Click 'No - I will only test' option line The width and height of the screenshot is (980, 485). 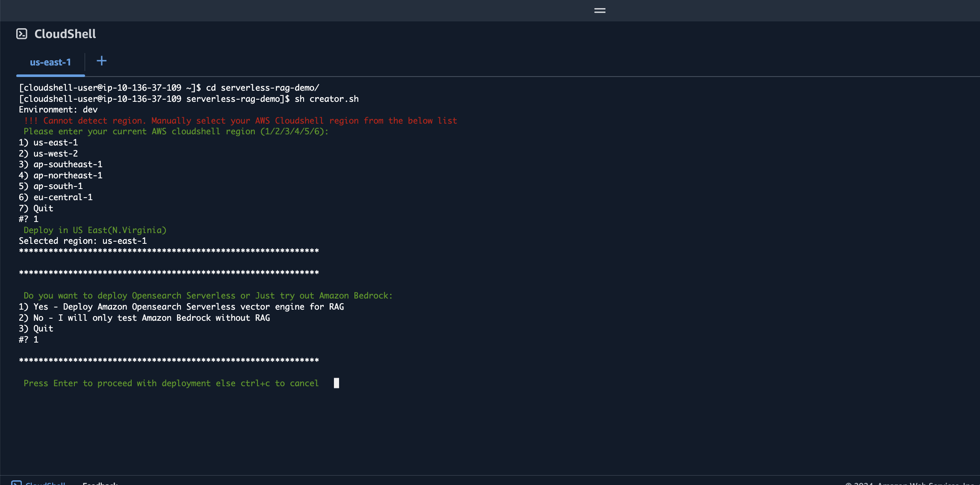pos(144,318)
